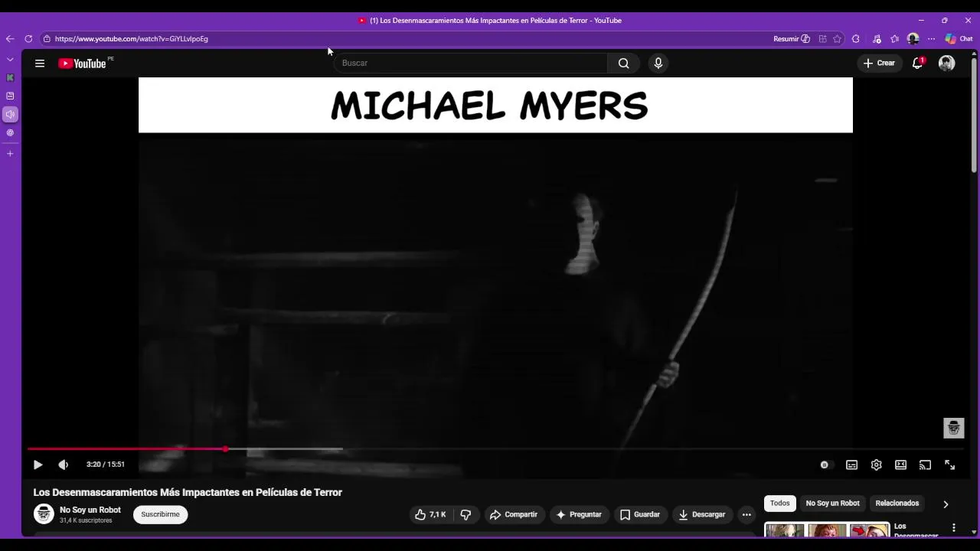Toggle subtitles in the player
Image resolution: width=980 pixels, height=551 pixels.
(x=851, y=465)
